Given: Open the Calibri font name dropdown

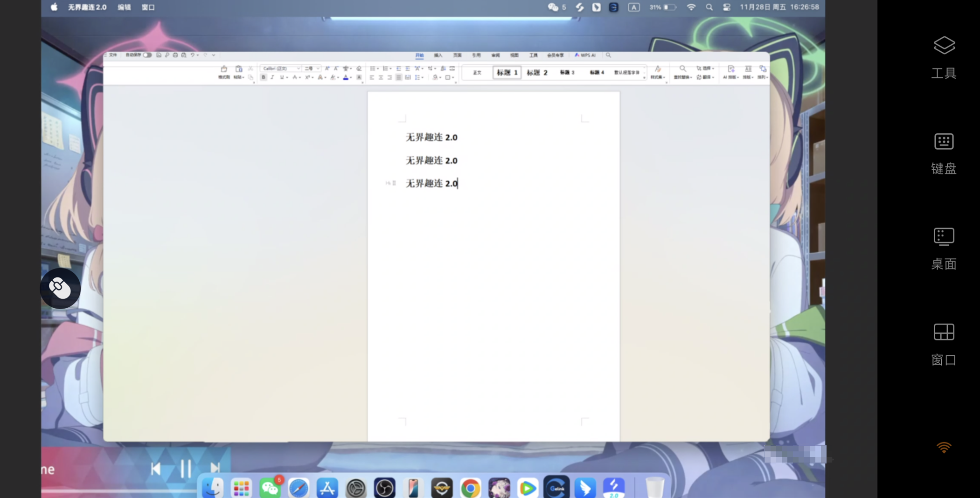Looking at the screenshot, I should click(x=281, y=69).
